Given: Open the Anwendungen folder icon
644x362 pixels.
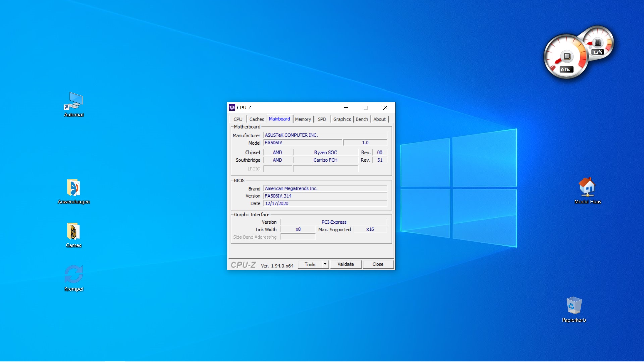Looking at the screenshot, I should coord(73,188).
